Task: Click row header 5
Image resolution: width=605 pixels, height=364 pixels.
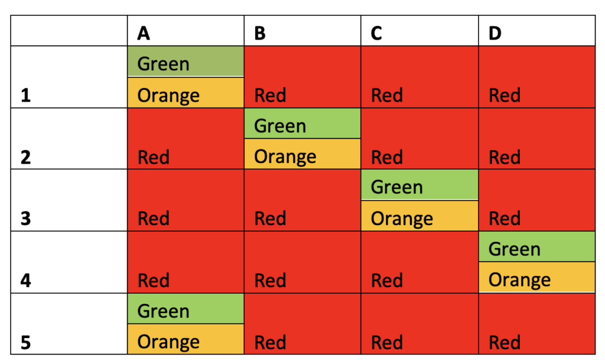Action: [69, 324]
